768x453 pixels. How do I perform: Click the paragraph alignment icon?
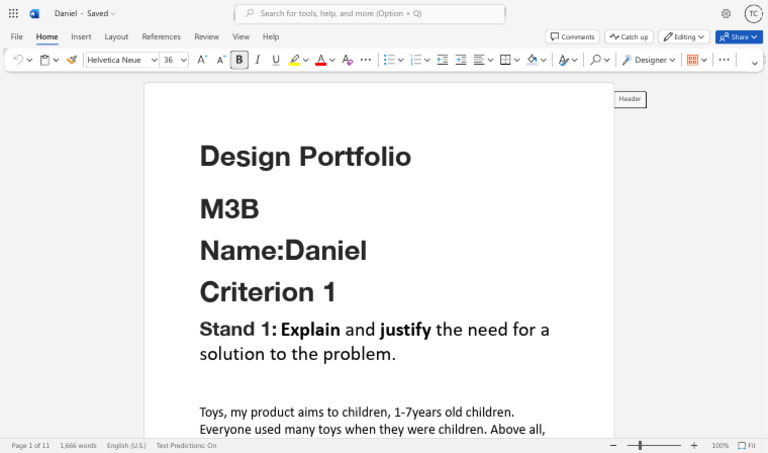tap(479, 60)
